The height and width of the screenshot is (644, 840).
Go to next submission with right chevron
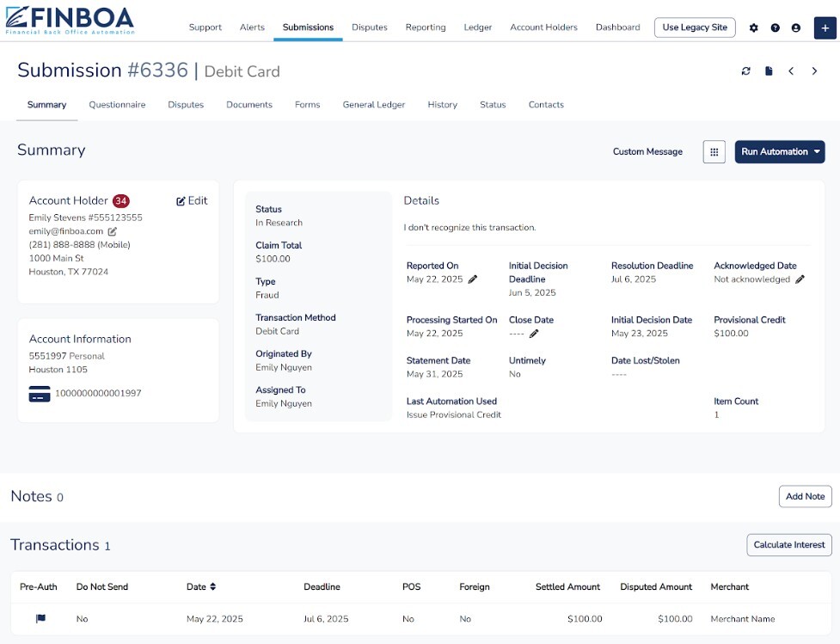coord(814,71)
